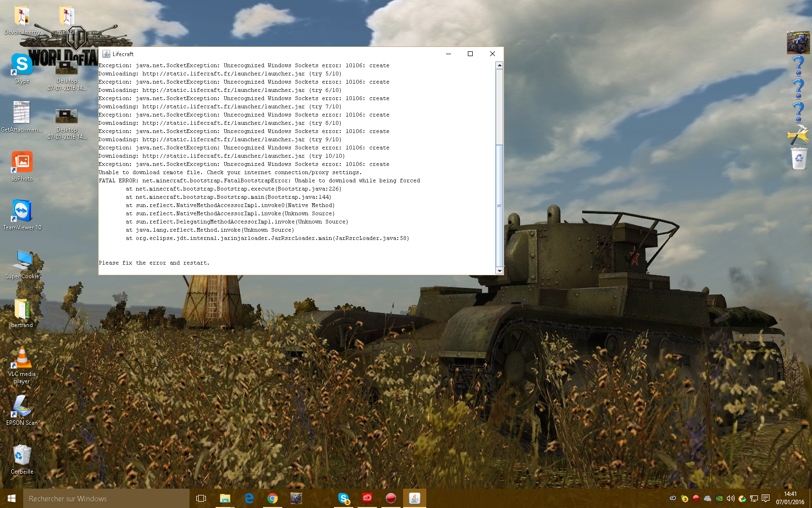The height and width of the screenshot is (508, 812).
Task: Launch abPhoto from the desktop
Action: [22, 166]
